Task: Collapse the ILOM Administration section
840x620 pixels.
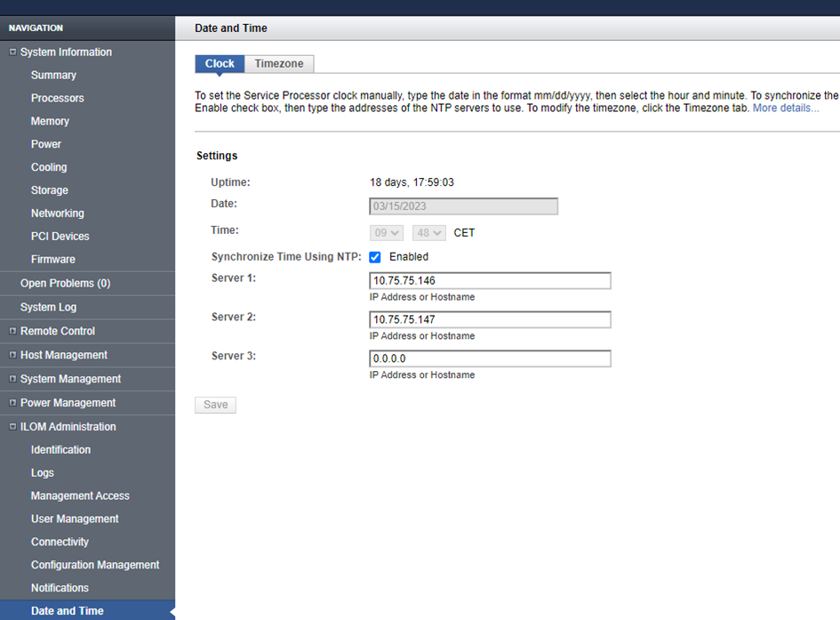Action: [x=12, y=427]
